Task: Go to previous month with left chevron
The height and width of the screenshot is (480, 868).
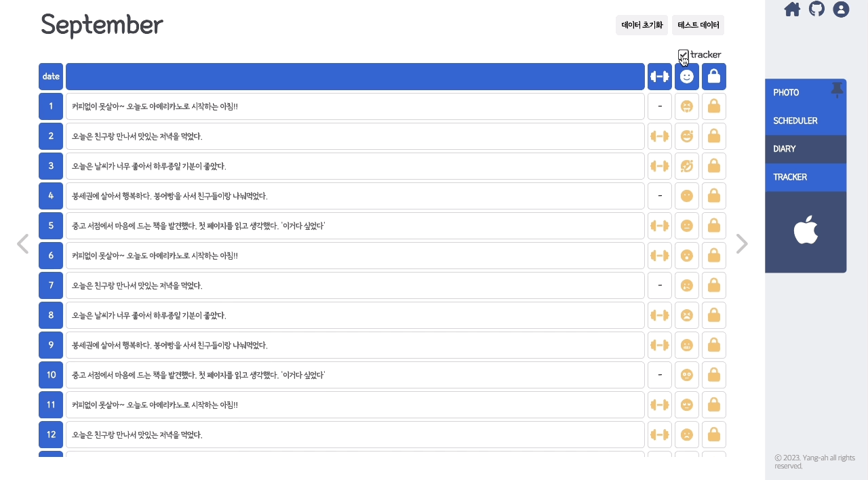Action: coord(22,244)
